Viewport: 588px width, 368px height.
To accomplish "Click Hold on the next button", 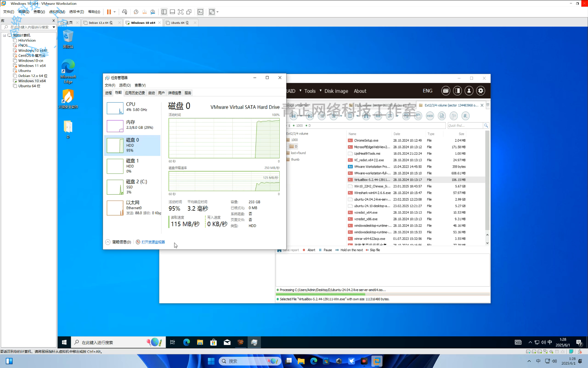I will pos(349,250).
